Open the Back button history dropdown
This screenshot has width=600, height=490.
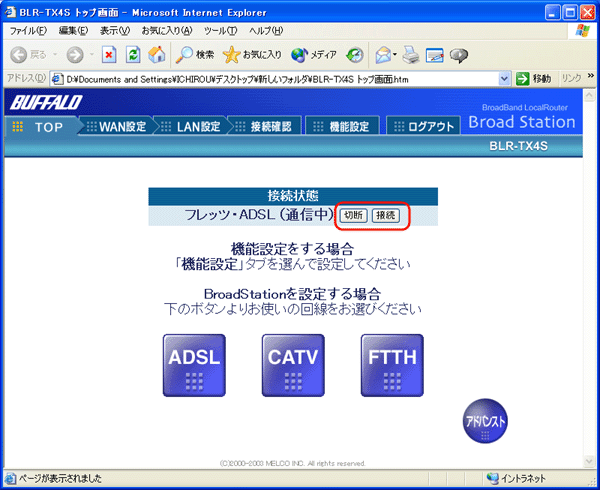55,55
